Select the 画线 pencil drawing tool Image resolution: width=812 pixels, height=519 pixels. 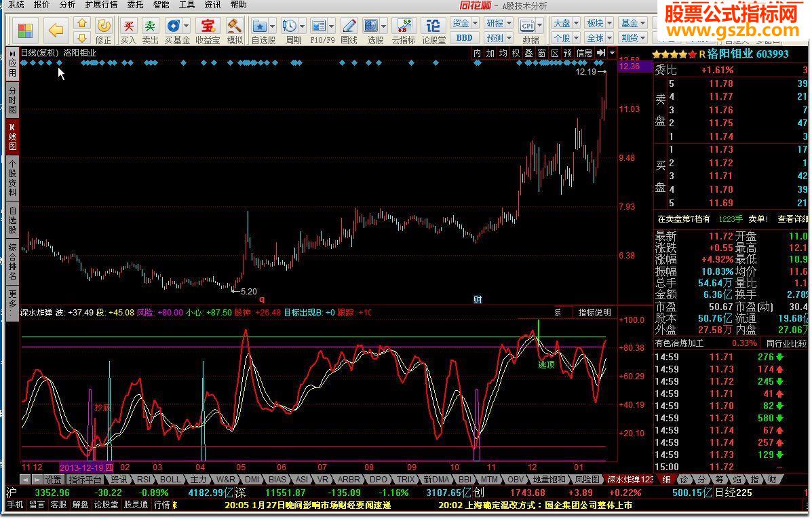(x=349, y=31)
